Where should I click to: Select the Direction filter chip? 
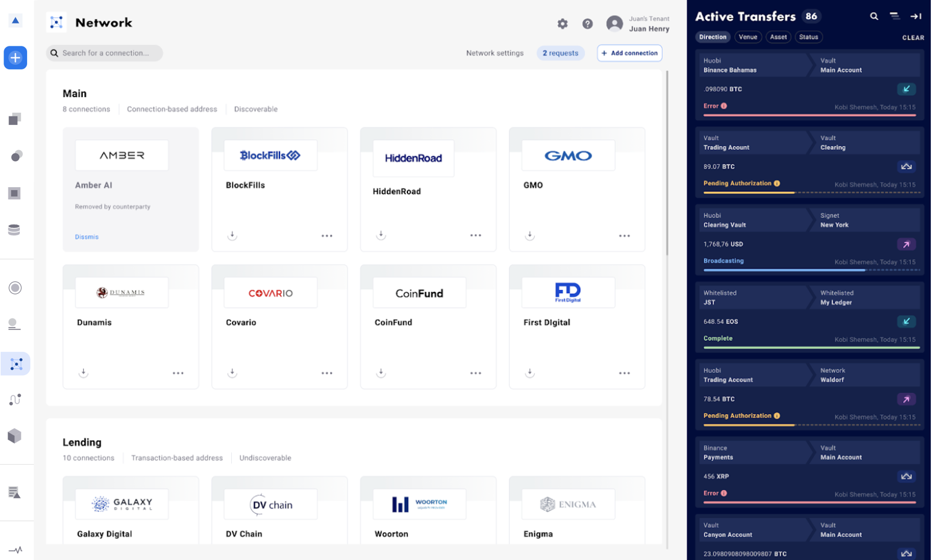click(x=713, y=37)
